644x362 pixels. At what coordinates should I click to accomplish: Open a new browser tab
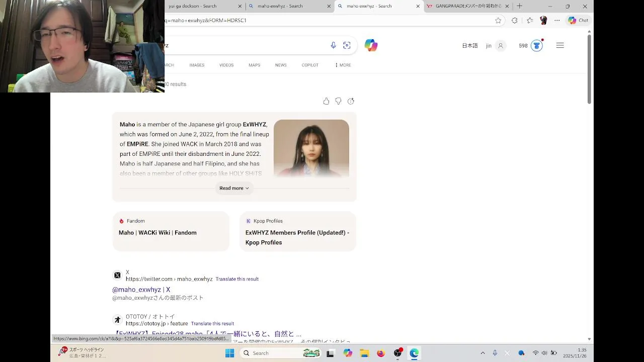[520, 6]
